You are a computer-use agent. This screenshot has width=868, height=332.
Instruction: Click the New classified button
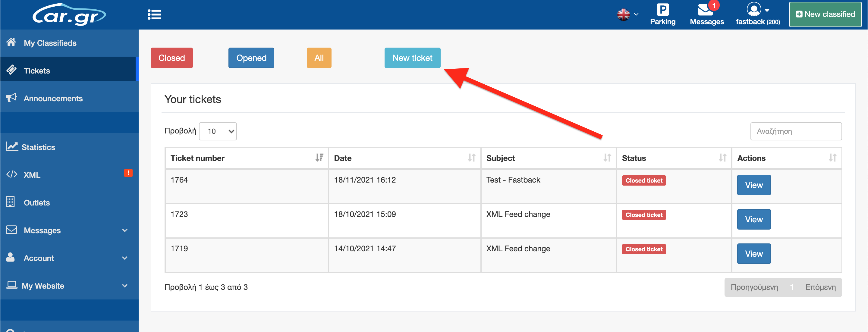(x=825, y=14)
